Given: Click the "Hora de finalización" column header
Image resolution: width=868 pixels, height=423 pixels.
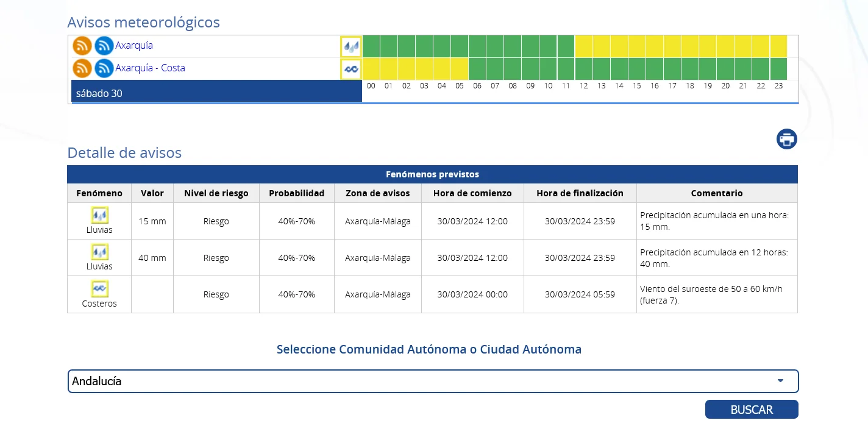Looking at the screenshot, I should (580, 193).
